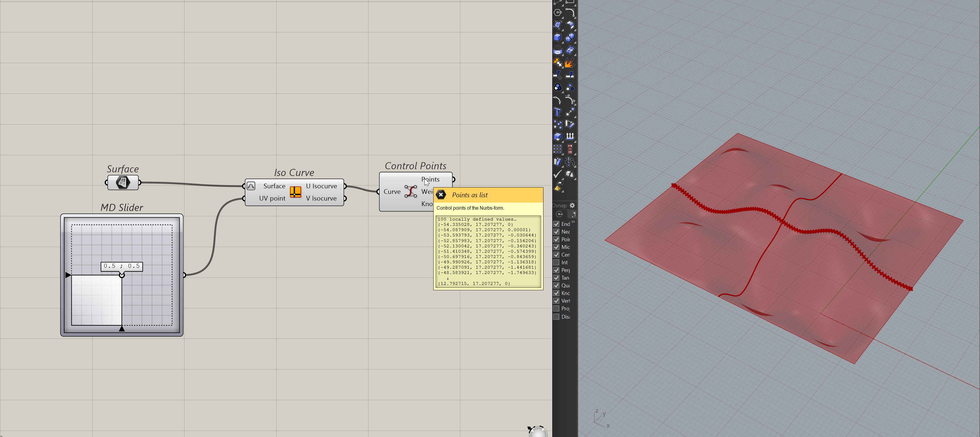The height and width of the screenshot is (437, 980).
Task: Enable the Project osnap checkbox
Action: click(x=556, y=309)
